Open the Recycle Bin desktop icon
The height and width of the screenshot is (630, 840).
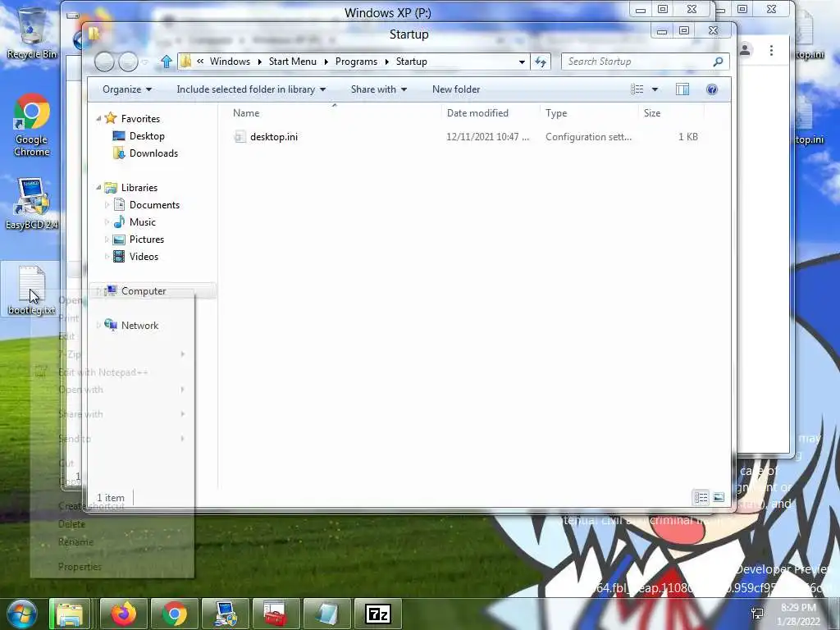point(32,33)
